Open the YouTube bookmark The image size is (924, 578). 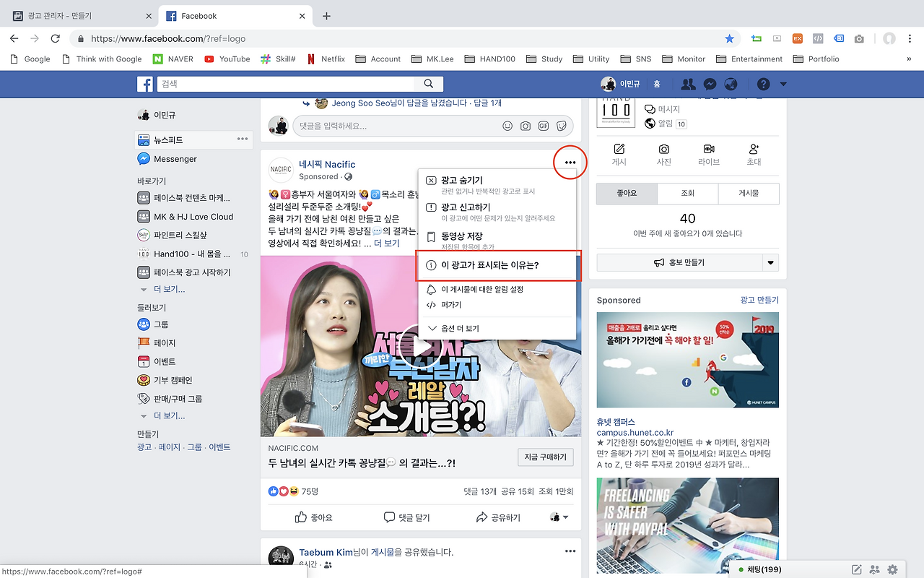tap(227, 59)
